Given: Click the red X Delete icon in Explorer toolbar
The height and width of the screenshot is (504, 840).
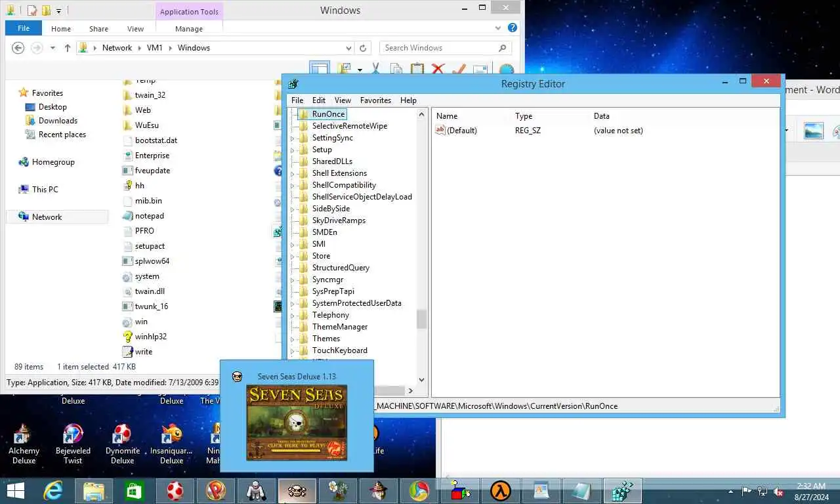Looking at the screenshot, I should coord(438,69).
